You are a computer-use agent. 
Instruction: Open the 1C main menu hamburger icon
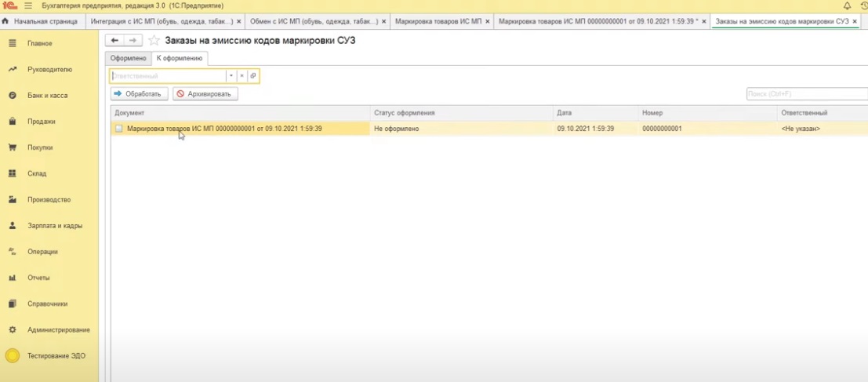point(28,5)
